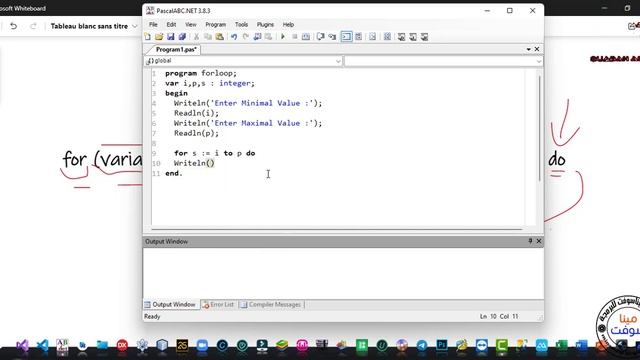Open TeamViewer from the taskbar
The image size is (640, 360).
click(x=482, y=346)
